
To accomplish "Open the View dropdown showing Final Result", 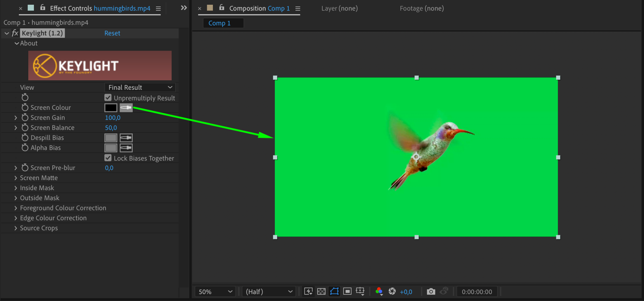I will [140, 88].
